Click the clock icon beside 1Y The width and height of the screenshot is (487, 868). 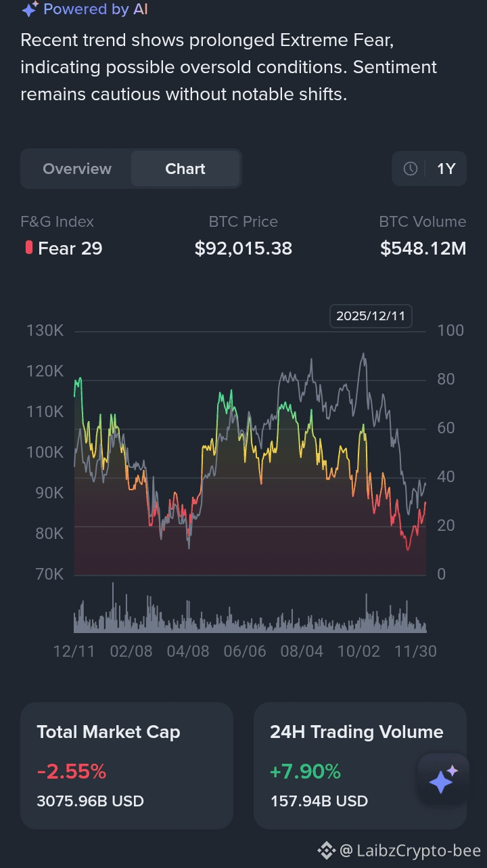(411, 169)
